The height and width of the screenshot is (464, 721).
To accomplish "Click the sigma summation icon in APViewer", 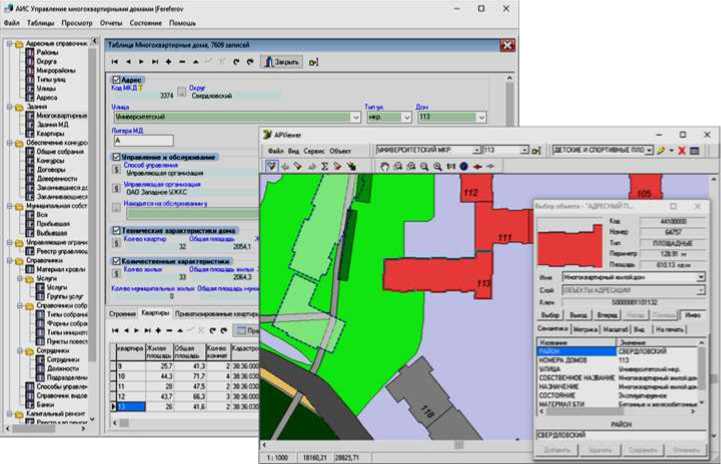I will pos(324,165).
